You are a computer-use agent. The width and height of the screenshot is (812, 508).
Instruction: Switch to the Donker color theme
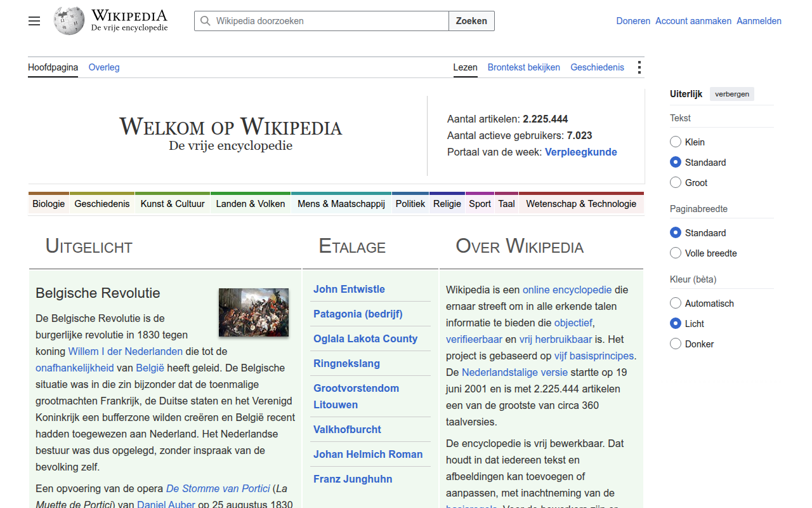tap(676, 344)
